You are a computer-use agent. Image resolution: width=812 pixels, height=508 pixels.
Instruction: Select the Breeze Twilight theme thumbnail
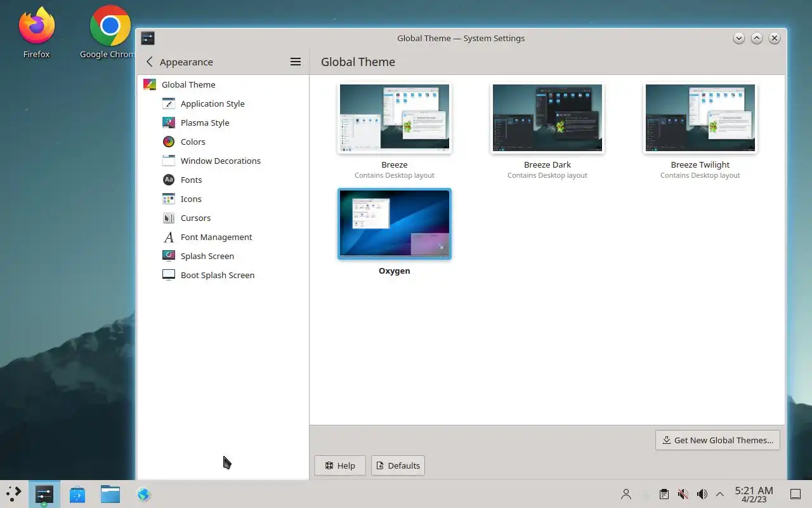pyautogui.click(x=700, y=118)
